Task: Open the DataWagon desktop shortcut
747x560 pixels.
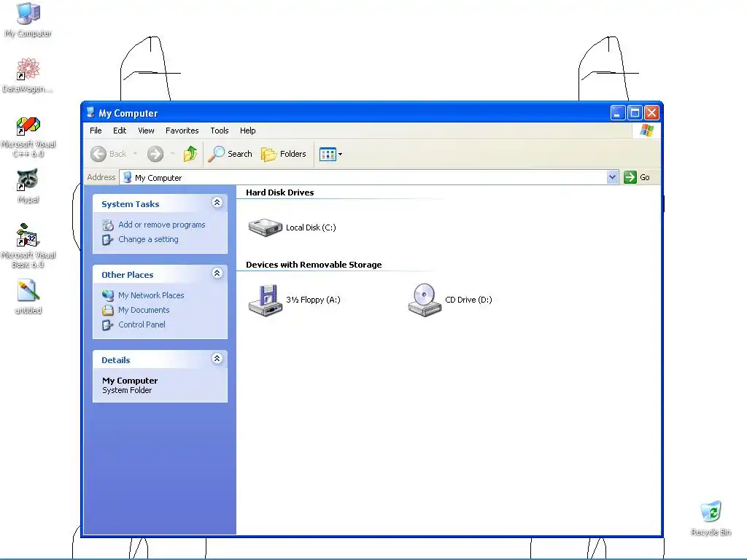Action: tap(28, 69)
